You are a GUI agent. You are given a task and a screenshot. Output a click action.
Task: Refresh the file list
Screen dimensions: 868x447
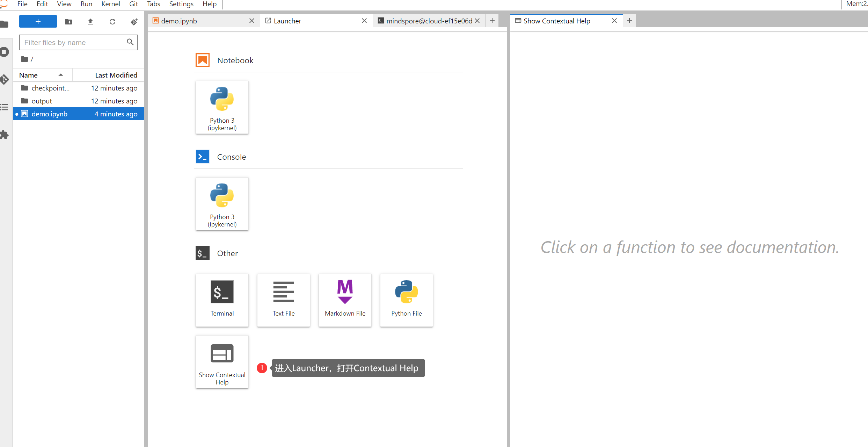coord(112,22)
